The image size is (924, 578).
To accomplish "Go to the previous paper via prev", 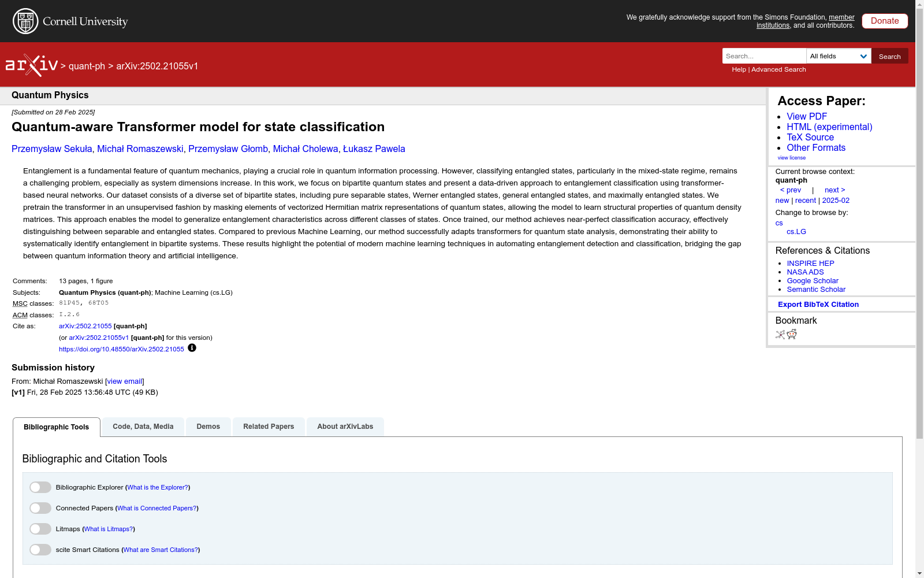I will pyautogui.click(x=791, y=190).
